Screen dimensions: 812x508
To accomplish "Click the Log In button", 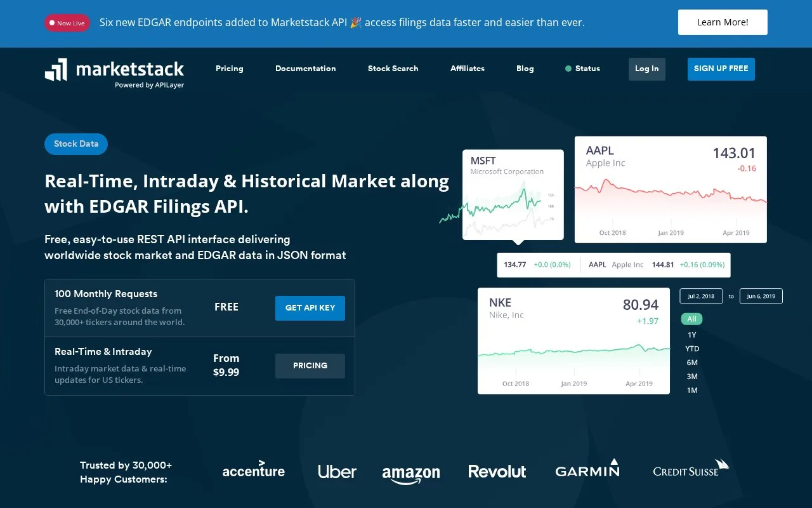I will (647, 69).
